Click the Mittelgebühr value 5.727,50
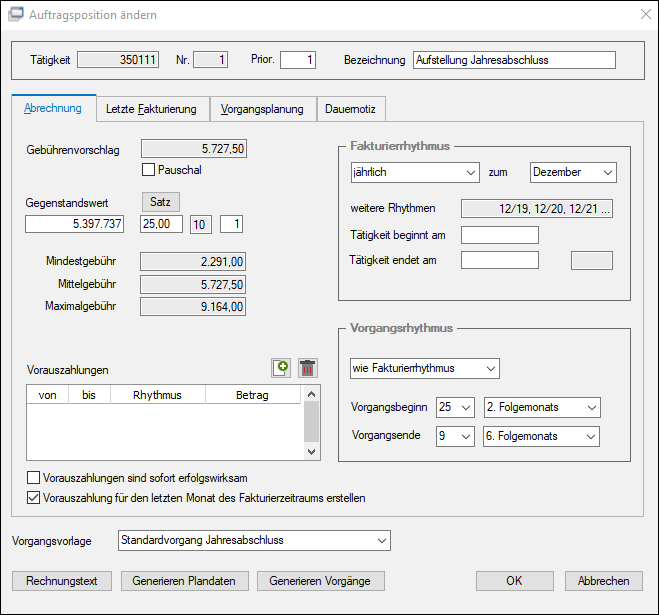This screenshot has height=615, width=659. 193,285
